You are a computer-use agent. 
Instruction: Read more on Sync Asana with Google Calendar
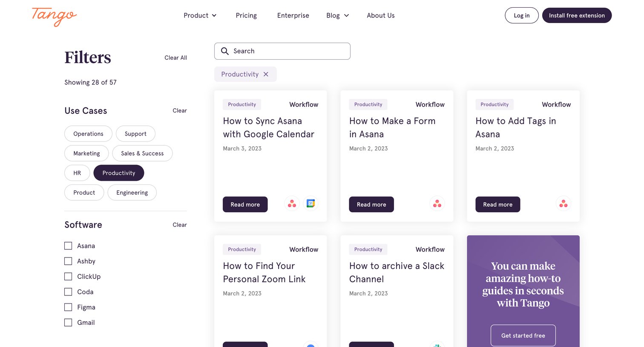pyautogui.click(x=245, y=205)
